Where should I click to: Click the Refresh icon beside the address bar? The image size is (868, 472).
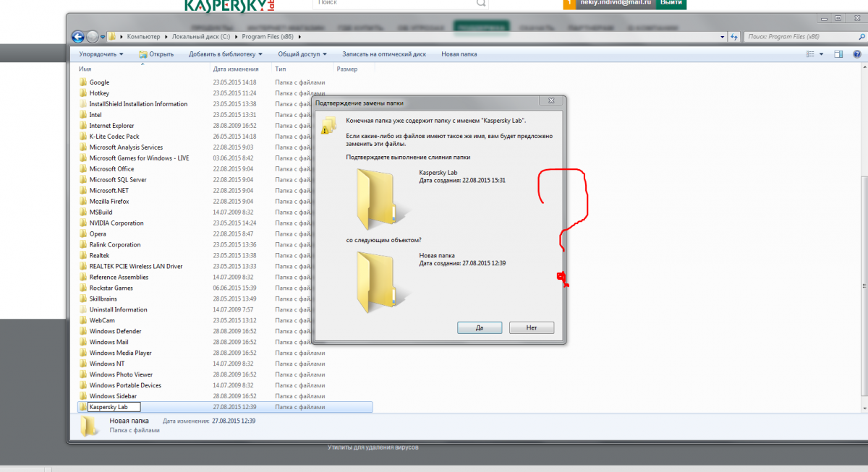coord(736,36)
